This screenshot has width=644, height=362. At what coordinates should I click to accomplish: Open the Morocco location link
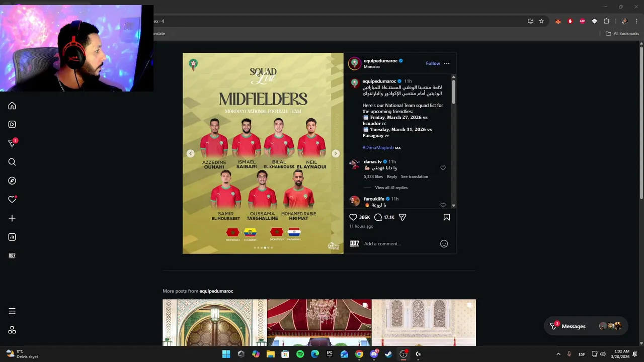click(372, 67)
